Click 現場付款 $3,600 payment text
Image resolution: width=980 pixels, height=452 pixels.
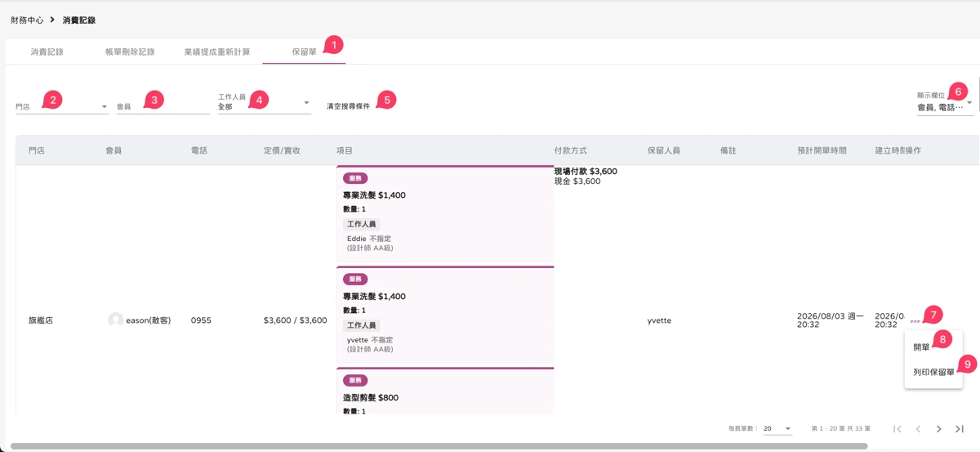coord(586,172)
